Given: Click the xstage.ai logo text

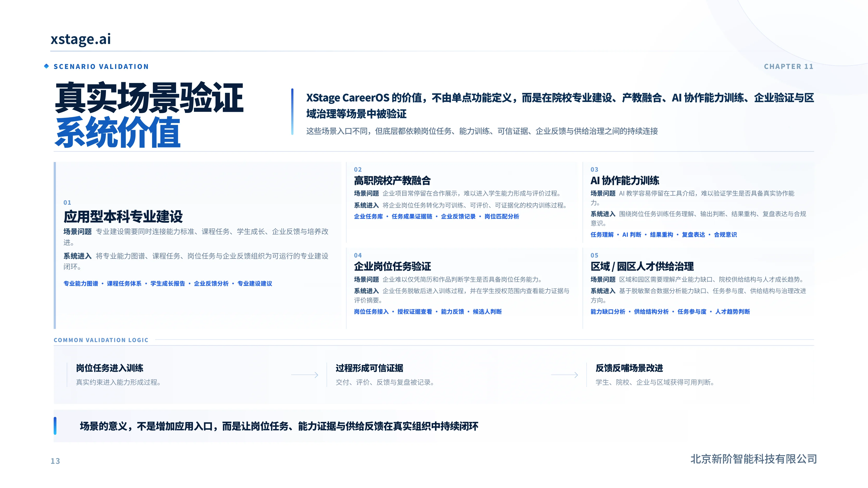Looking at the screenshot, I should pos(80,39).
